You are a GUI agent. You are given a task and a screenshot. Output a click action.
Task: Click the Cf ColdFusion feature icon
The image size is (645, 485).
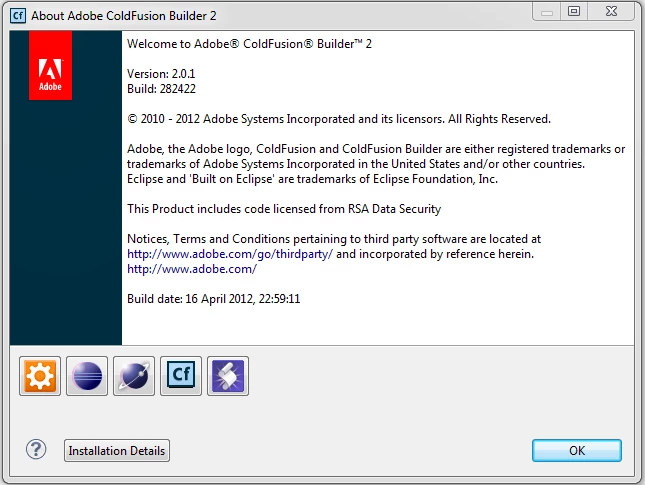181,376
